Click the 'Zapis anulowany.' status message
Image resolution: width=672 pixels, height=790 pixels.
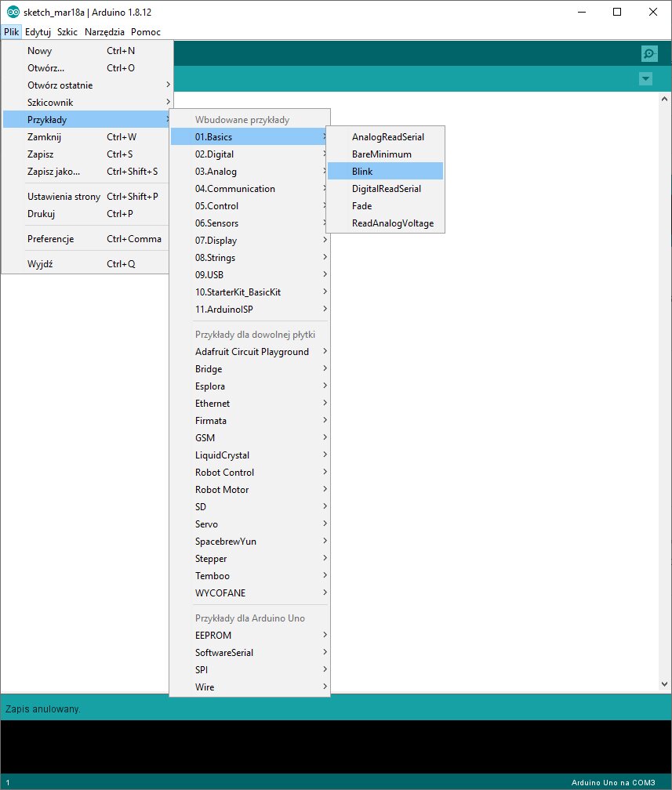(43, 708)
